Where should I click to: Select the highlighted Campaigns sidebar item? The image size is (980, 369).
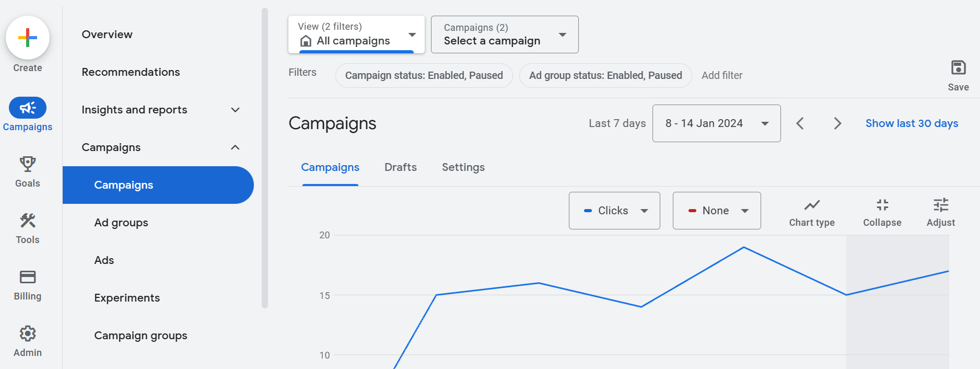(158, 185)
